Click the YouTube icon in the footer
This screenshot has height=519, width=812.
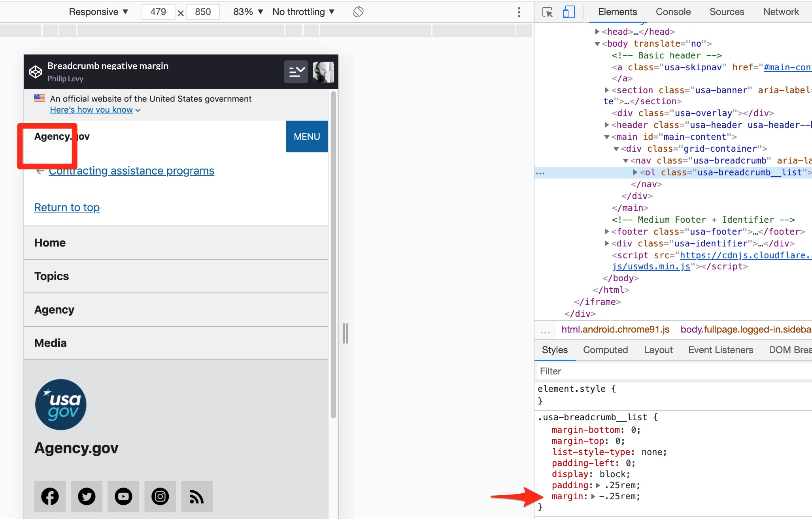(123, 496)
